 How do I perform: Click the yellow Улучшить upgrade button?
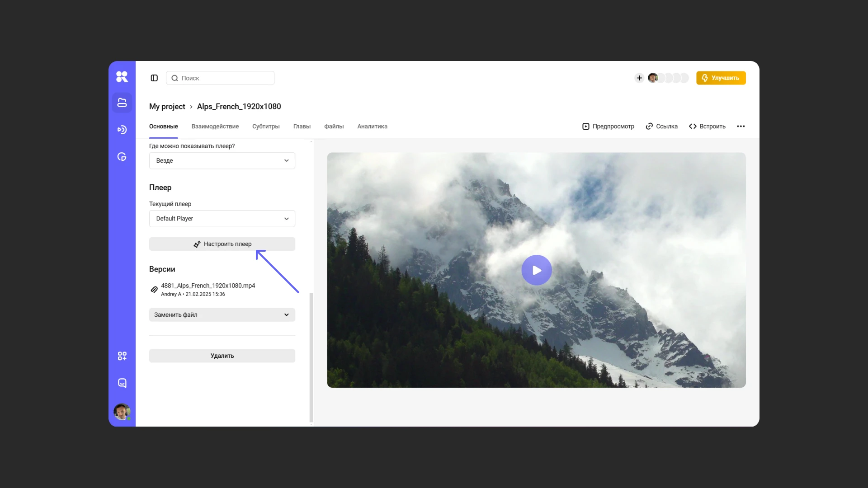coord(721,78)
